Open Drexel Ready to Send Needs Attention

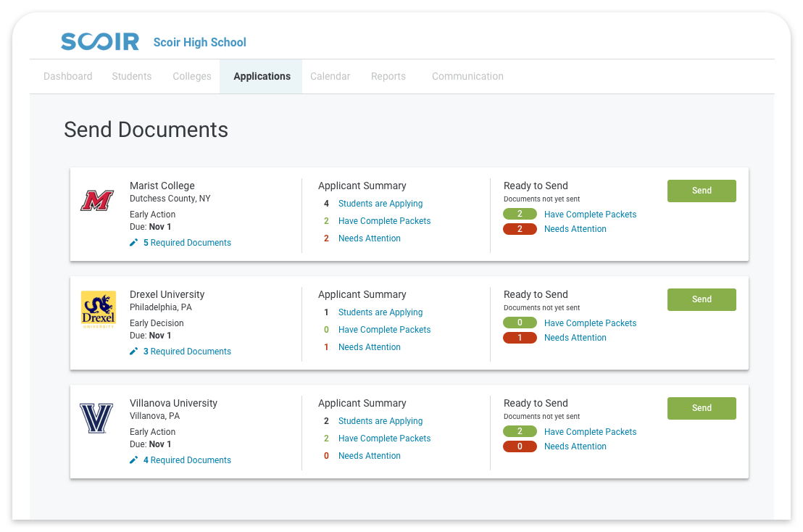coord(575,338)
